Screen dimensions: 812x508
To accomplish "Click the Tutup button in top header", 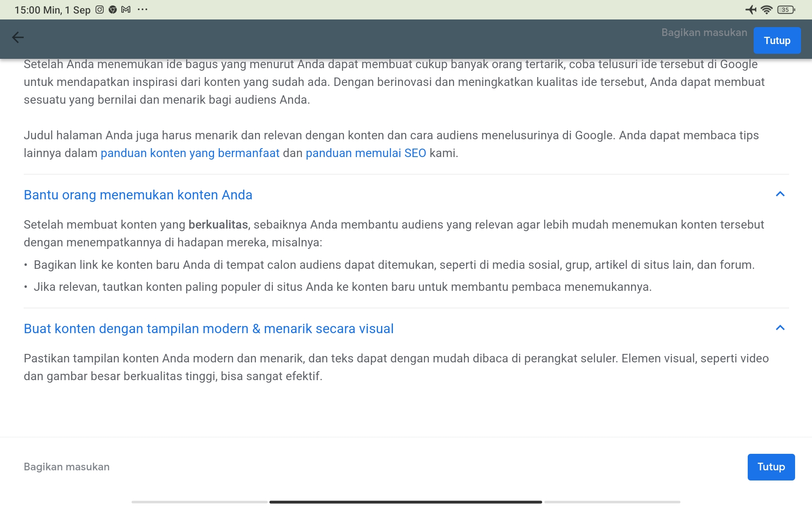I will tap(777, 41).
